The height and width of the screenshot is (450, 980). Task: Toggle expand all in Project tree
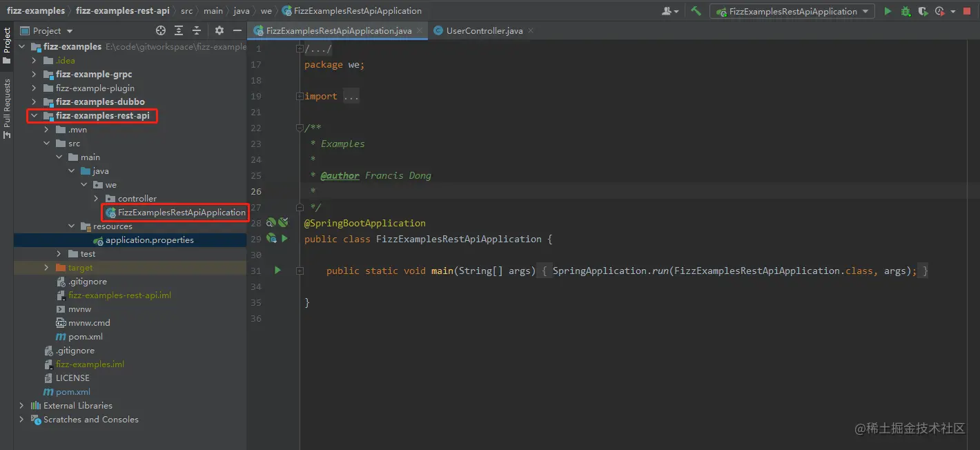(x=178, y=30)
